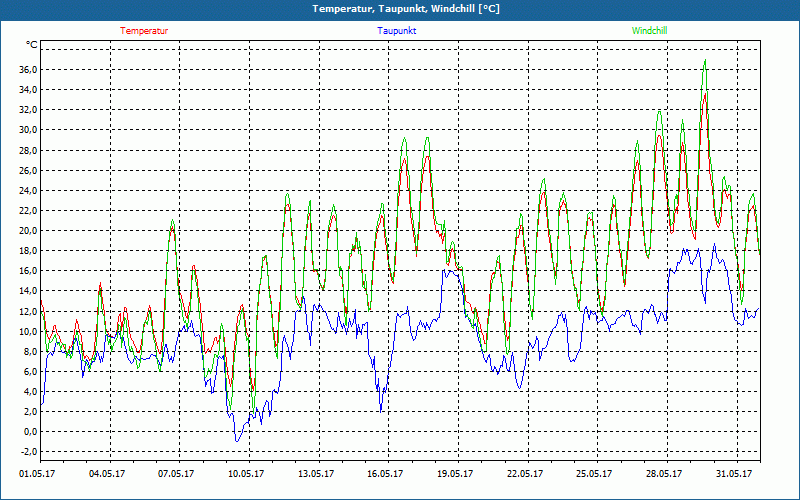Image resolution: width=800 pixels, height=500 pixels.
Task: Click the red Temperatur legend label
Action: point(144,31)
